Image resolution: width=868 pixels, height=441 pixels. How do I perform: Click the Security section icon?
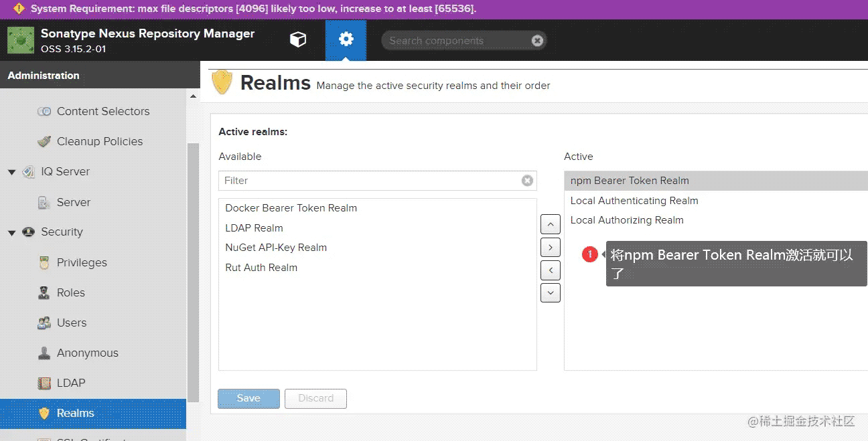click(x=29, y=232)
